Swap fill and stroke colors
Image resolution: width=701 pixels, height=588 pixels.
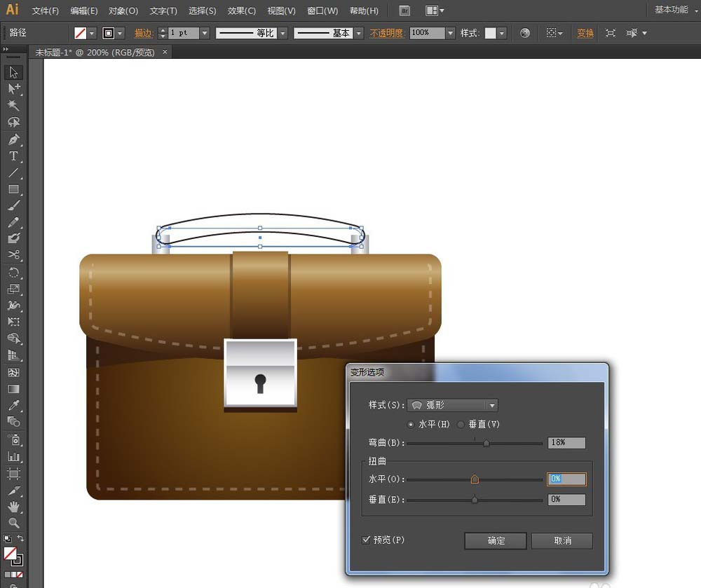point(20,538)
